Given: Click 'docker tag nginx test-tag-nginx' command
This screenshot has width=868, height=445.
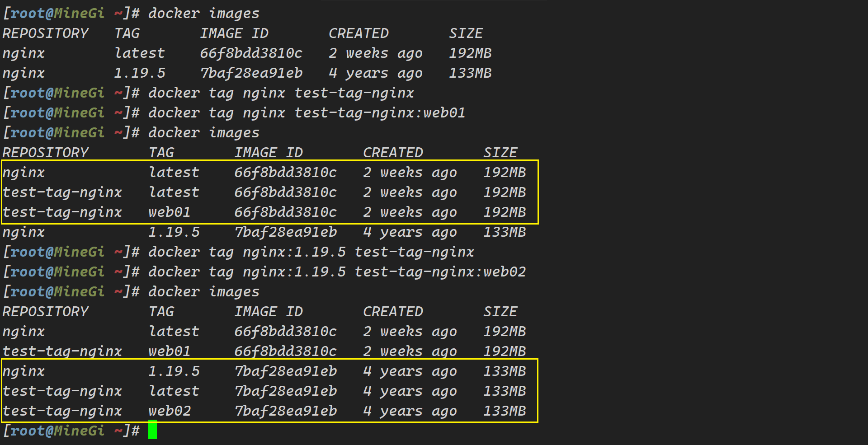Looking at the screenshot, I should click(281, 93).
